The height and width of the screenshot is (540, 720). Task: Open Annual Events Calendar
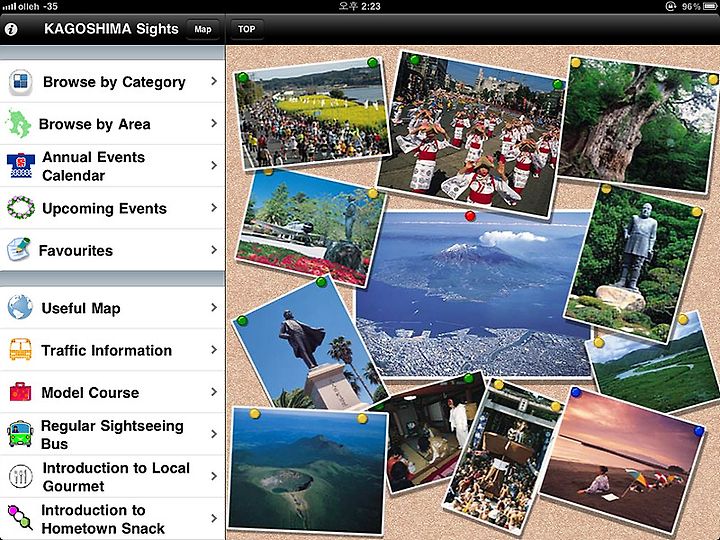[x=112, y=166]
